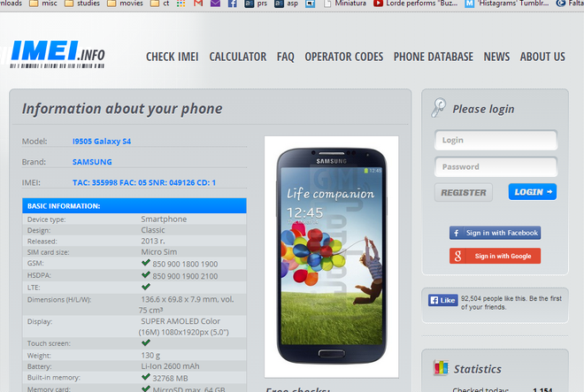The width and height of the screenshot is (584, 392).
Task: Click the key icon beside Please login
Action: tap(438, 108)
